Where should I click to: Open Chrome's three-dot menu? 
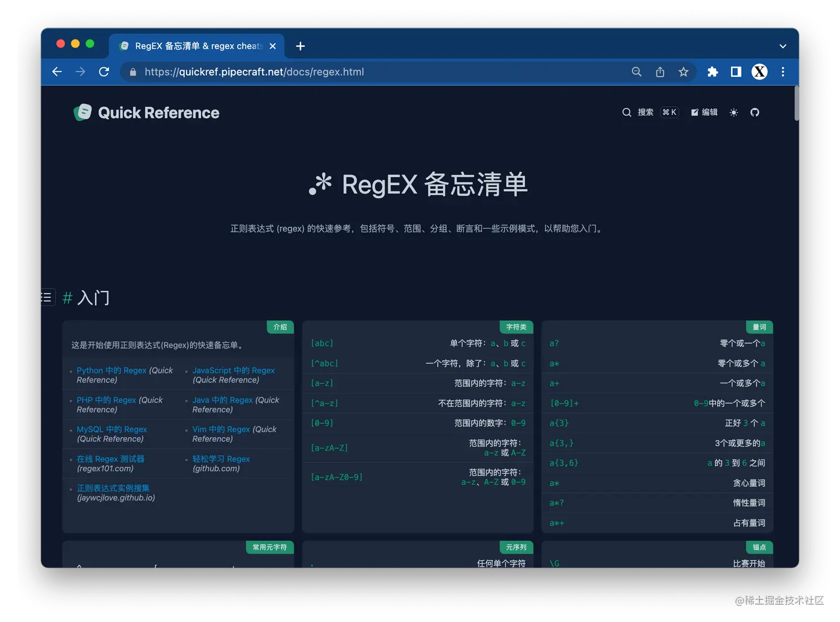click(x=783, y=72)
